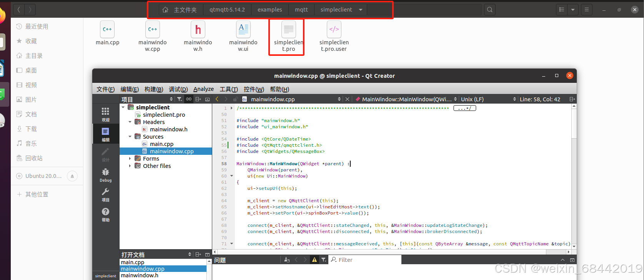Switch to the 设计 design mode

(x=105, y=154)
